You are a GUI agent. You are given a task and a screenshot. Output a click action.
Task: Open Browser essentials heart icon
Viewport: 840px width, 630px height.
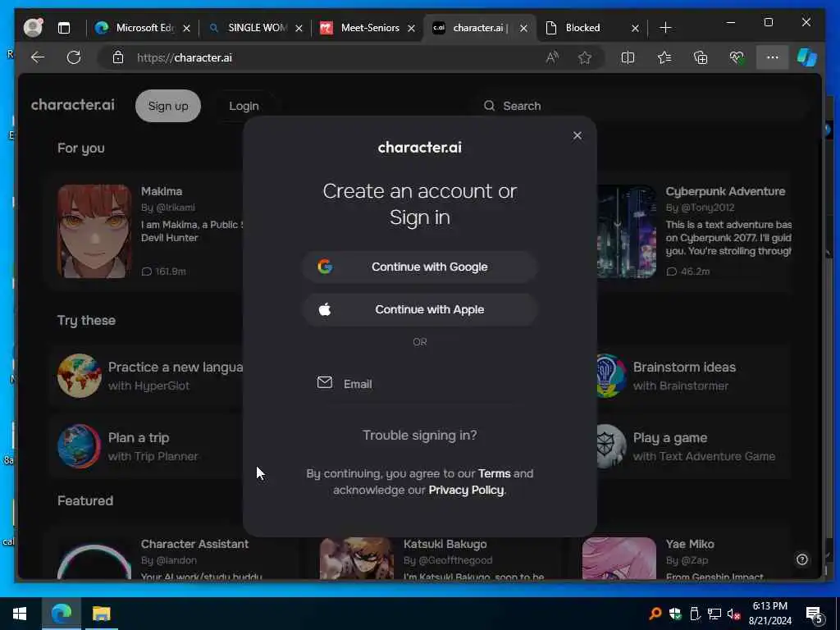(737, 57)
